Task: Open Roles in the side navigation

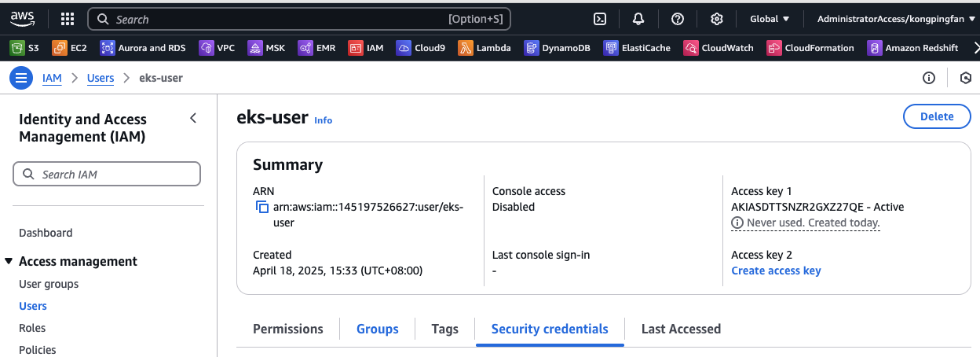Action: click(x=32, y=328)
